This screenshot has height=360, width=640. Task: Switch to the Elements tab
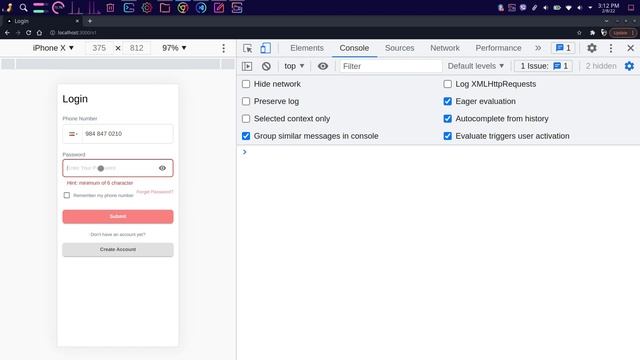(307, 48)
